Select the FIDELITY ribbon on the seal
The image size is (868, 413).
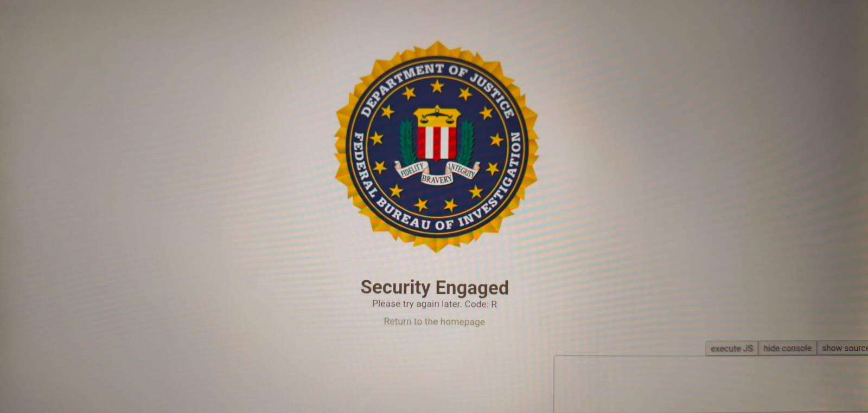412,169
